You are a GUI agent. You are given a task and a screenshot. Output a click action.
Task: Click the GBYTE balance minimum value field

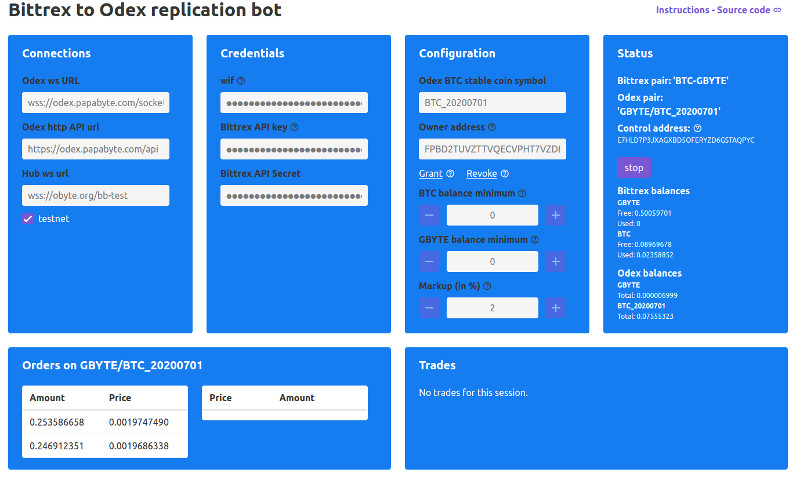click(x=492, y=262)
